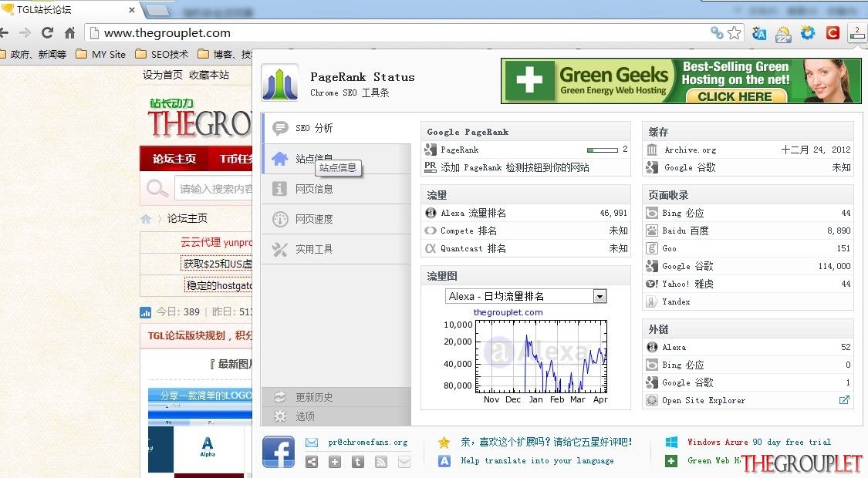This screenshot has height=478, width=868.
Task: Click the Facebook icon in the footer
Action: [279, 452]
